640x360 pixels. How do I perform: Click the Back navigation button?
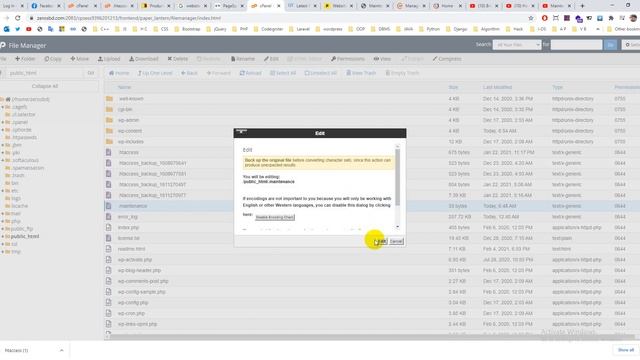tap(189, 73)
